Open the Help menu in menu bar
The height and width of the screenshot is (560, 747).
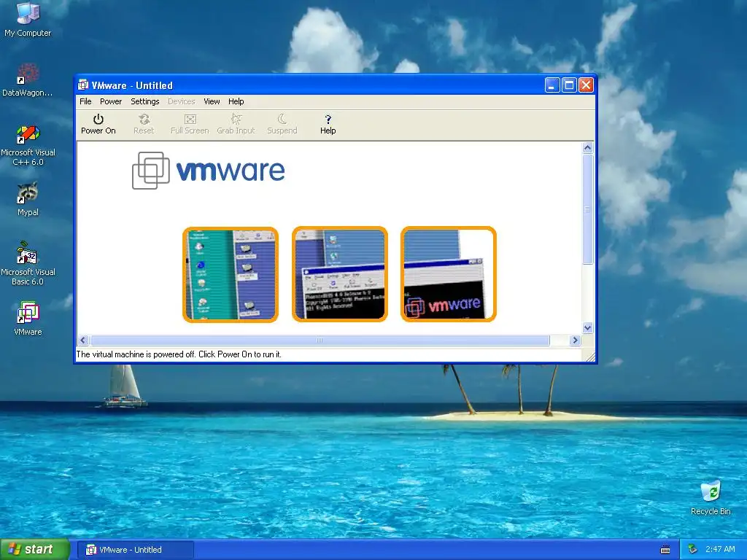coord(236,101)
